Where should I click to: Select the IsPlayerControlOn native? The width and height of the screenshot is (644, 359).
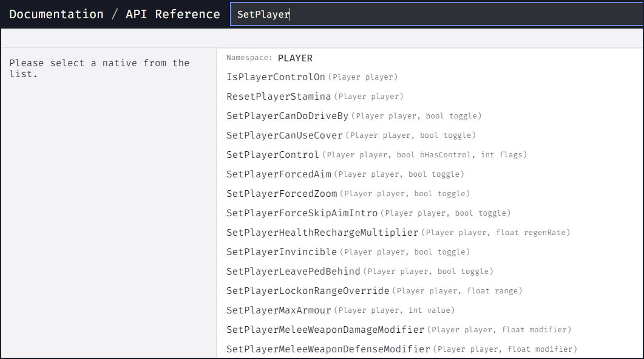[276, 77]
